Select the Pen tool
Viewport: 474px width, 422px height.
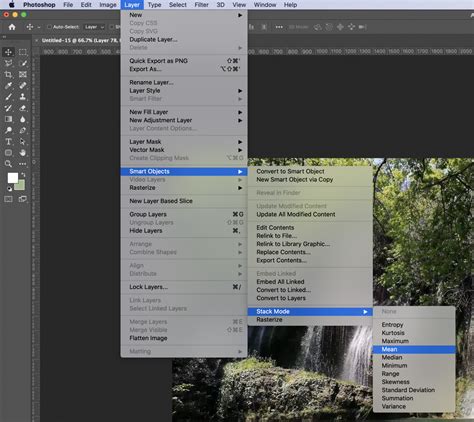coord(23,130)
